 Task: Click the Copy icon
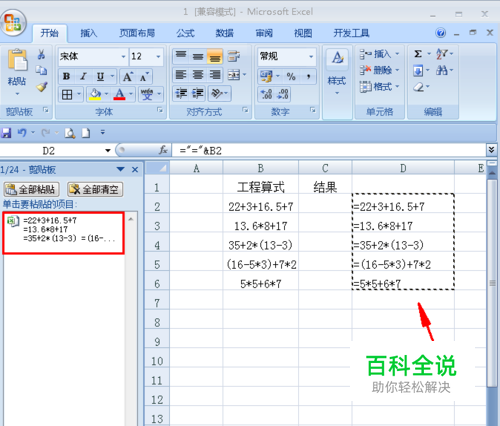point(41,70)
